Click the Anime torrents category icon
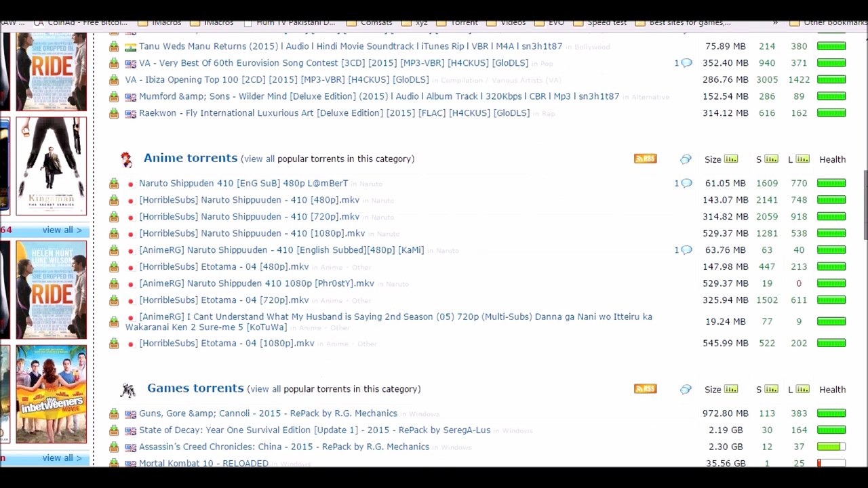Image resolution: width=868 pixels, height=488 pixels. click(x=126, y=159)
